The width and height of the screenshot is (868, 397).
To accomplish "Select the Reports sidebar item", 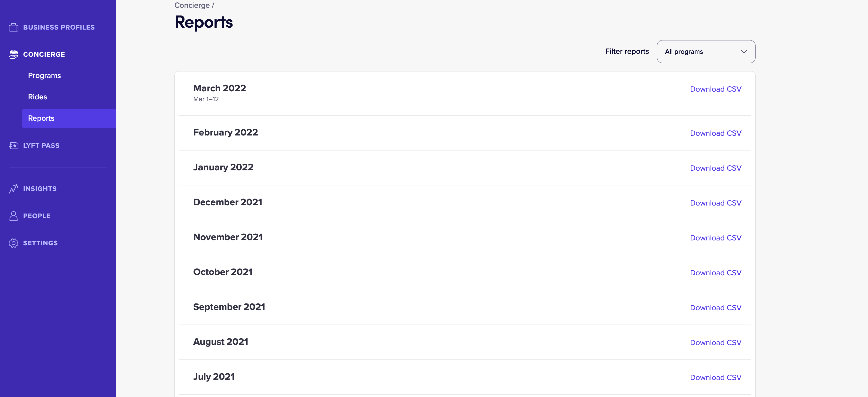I will tap(41, 118).
